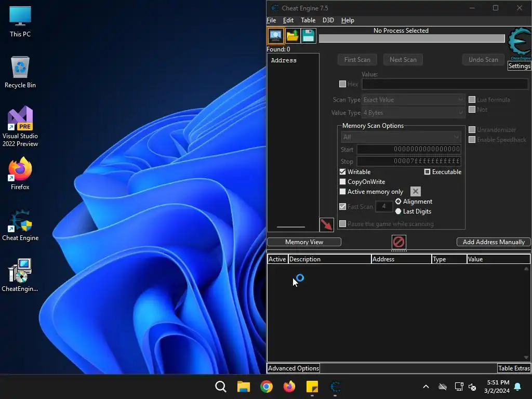Enable the CopyOnWrite checkbox

click(342, 181)
